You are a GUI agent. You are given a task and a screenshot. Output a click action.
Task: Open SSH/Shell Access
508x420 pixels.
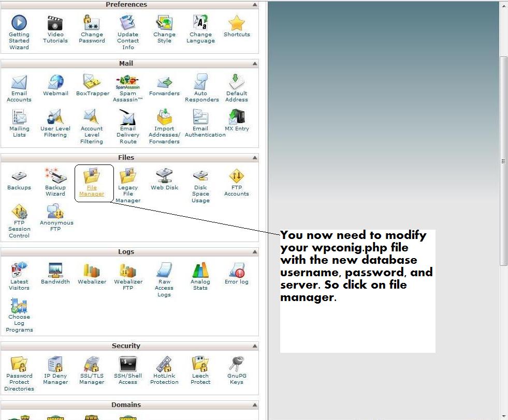(128, 370)
